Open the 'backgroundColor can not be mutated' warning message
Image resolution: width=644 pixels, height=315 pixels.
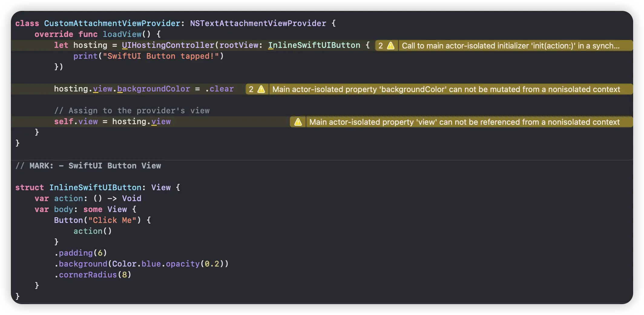(446, 89)
